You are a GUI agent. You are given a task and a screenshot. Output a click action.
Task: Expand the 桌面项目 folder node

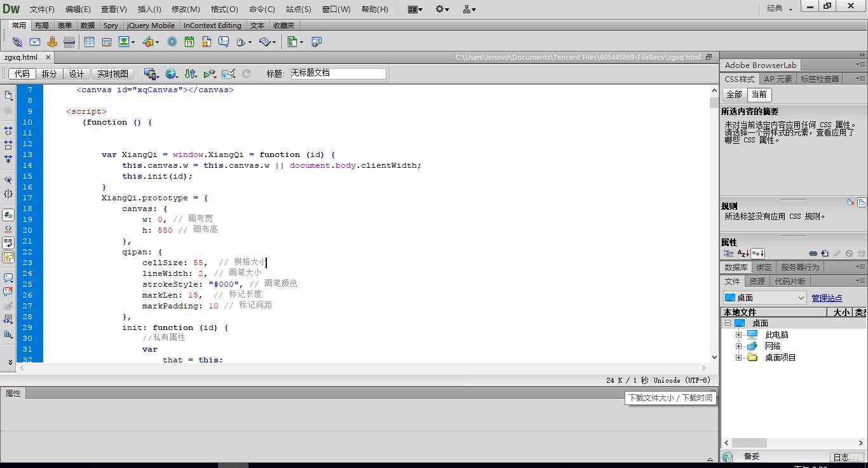(x=738, y=357)
